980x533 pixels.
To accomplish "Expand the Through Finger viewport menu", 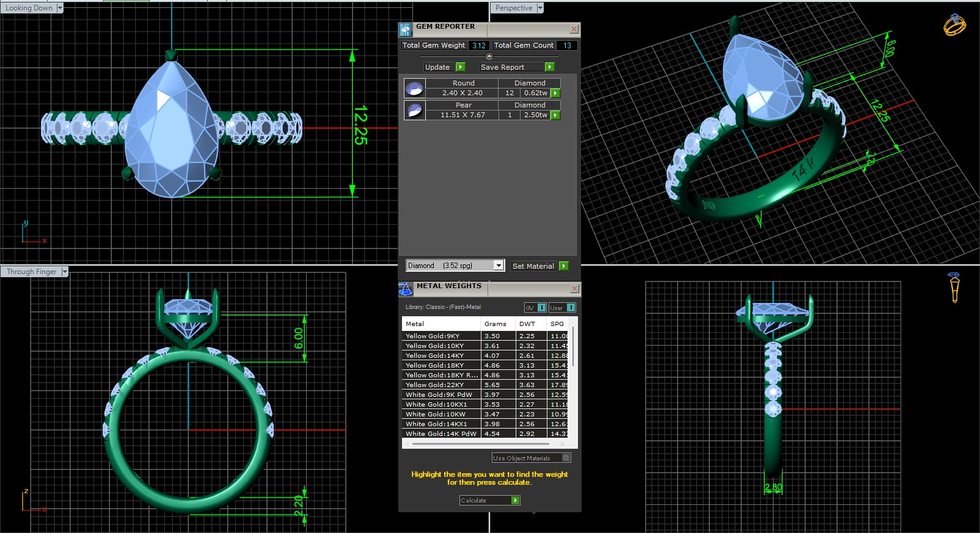I will coord(65,272).
